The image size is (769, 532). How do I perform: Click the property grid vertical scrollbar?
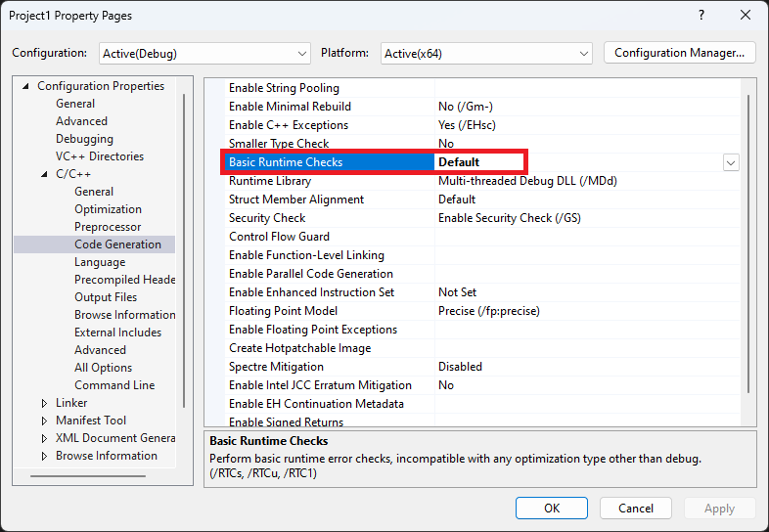click(x=748, y=244)
